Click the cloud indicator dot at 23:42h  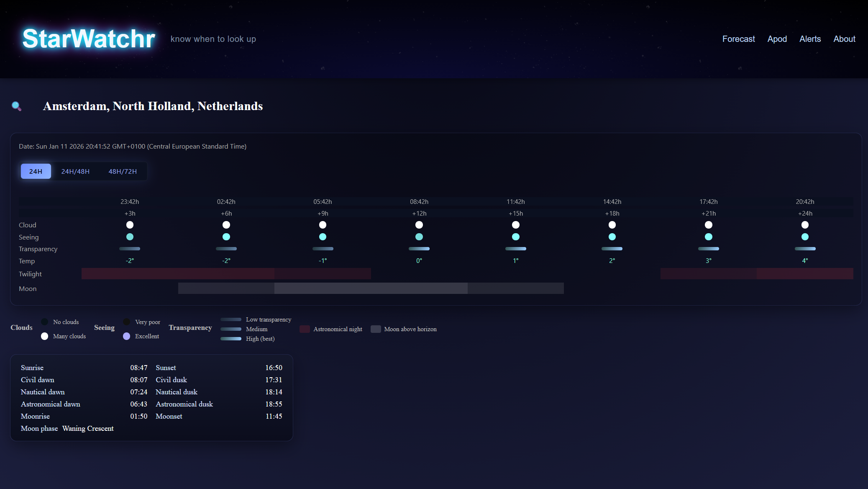[x=130, y=225]
